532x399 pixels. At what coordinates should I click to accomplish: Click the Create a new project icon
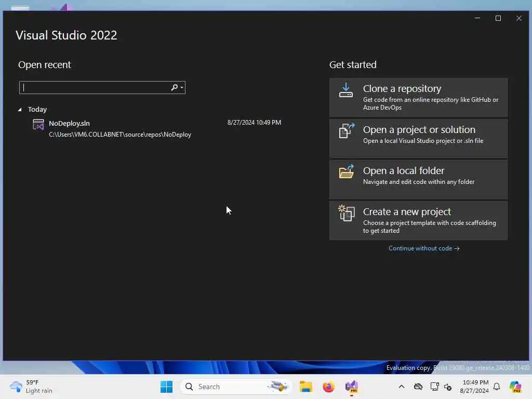347,212
